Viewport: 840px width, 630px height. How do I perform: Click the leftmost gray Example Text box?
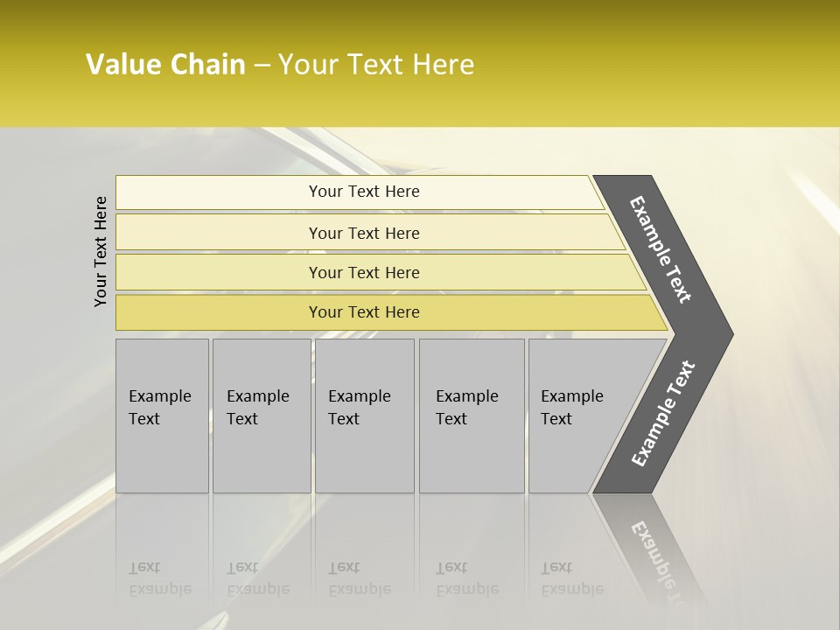162,416
